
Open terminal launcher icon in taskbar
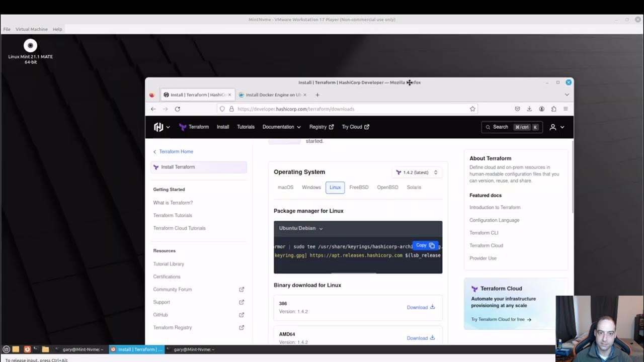[x=36, y=349]
